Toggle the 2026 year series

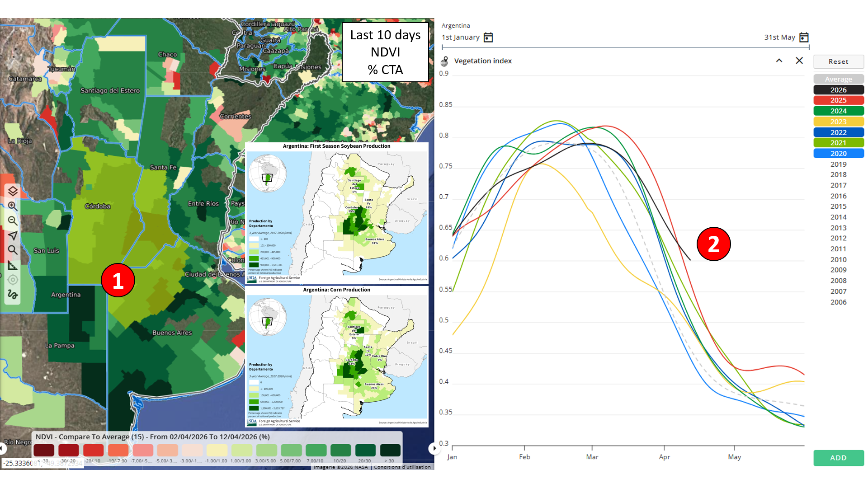tap(838, 90)
